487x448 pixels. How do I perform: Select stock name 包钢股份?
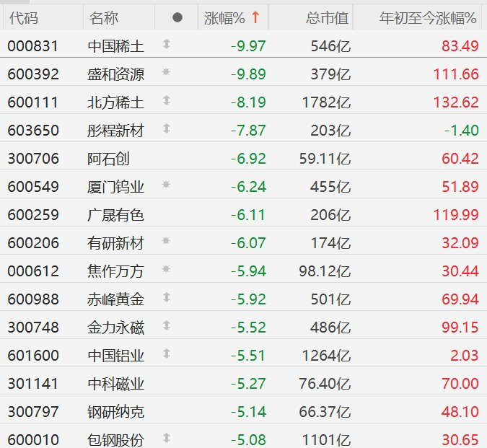(116, 440)
